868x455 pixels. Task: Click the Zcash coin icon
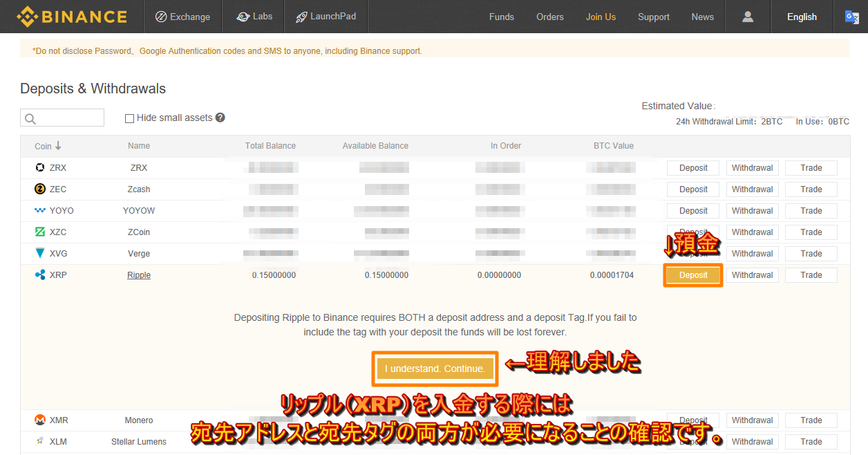40,189
